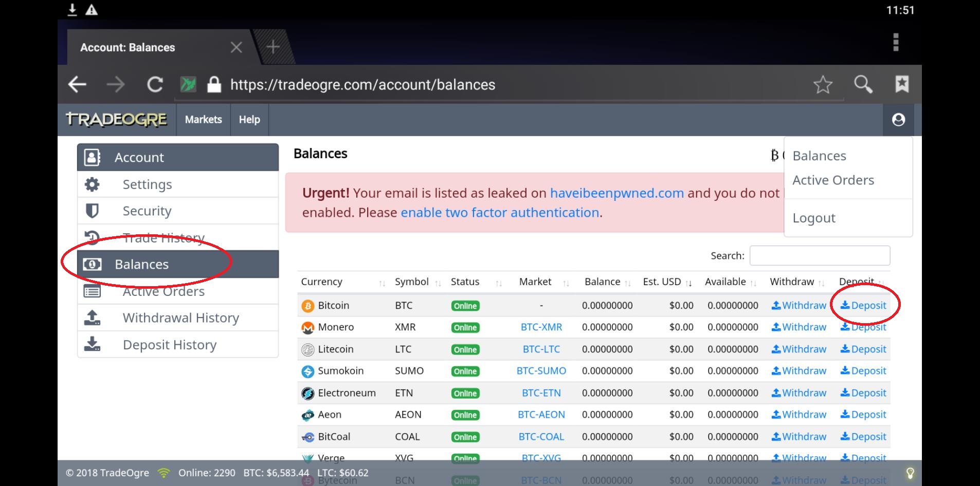Sort table by Currency column
This screenshot has height=486, width=980.
click(321, 282)
